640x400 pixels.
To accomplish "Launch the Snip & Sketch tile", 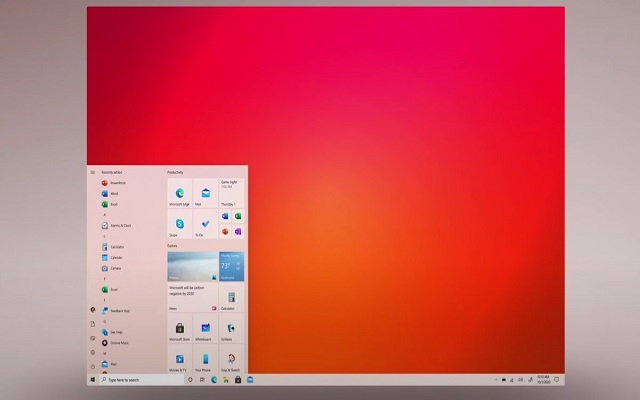I will (x=231, y=358).
